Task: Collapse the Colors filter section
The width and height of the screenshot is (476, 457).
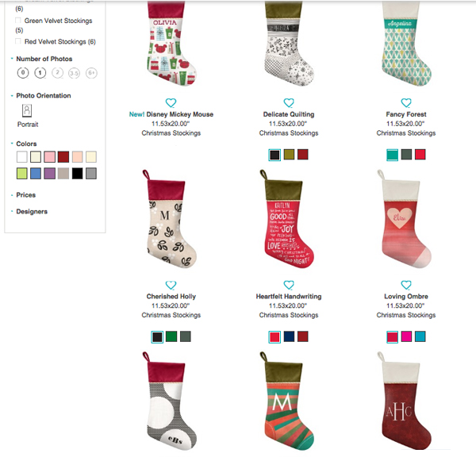Action: point(26,144)
